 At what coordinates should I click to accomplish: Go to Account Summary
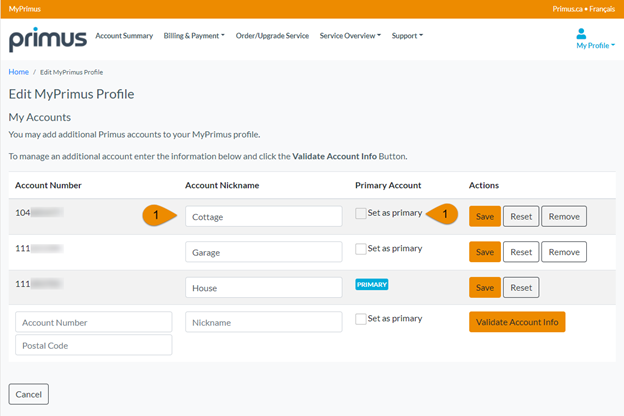(x=124, y=36)
